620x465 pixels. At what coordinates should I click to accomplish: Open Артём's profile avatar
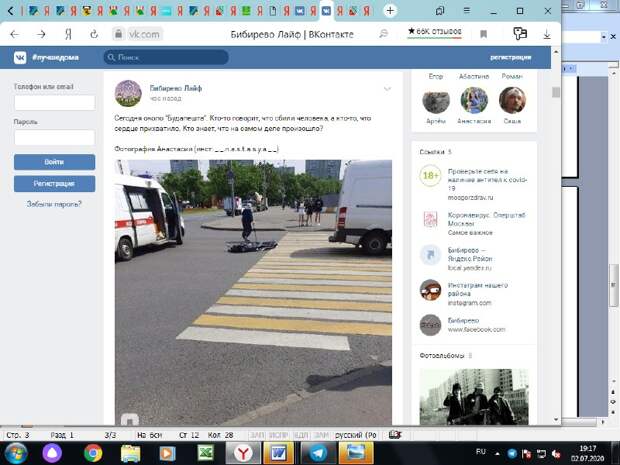pyautogui.click(x=436, y=101)
